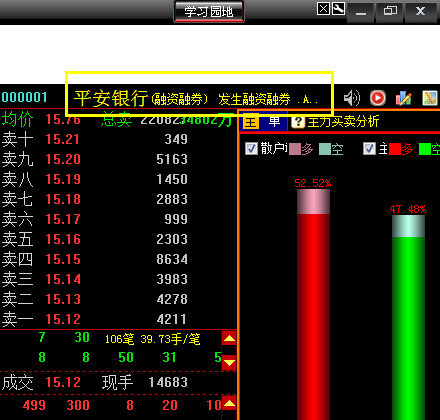Screen dimensions: 440x420
Task: Mute sound using the speaker icon
Action: (x=351, y=98)
